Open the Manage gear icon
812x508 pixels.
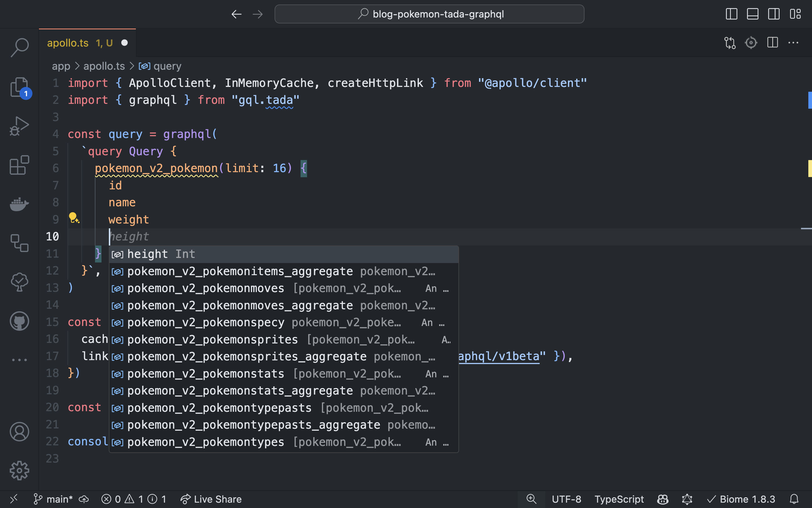tap(19, 470)
